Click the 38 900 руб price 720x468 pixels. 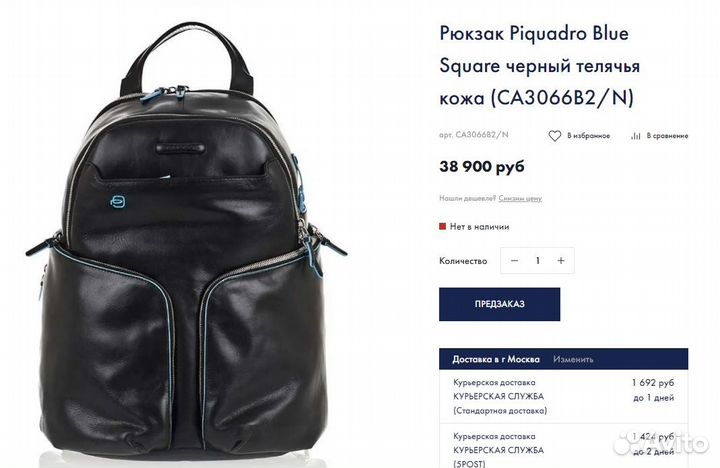coord(482,166)
